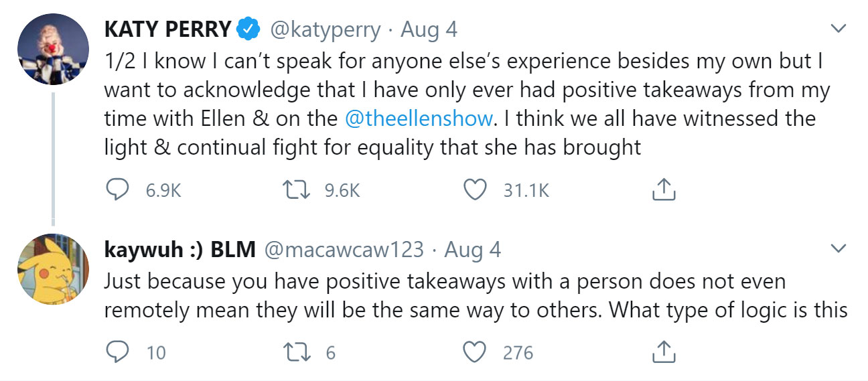
Task: Visit the @macawcaw123 handle
Action: (344, 250)
